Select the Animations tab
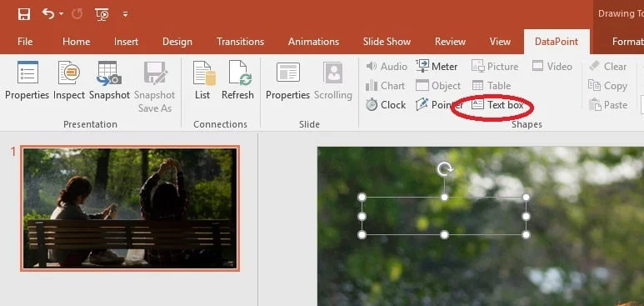Image resolution: width=644 pixels, height=306 pixels. 313,42
